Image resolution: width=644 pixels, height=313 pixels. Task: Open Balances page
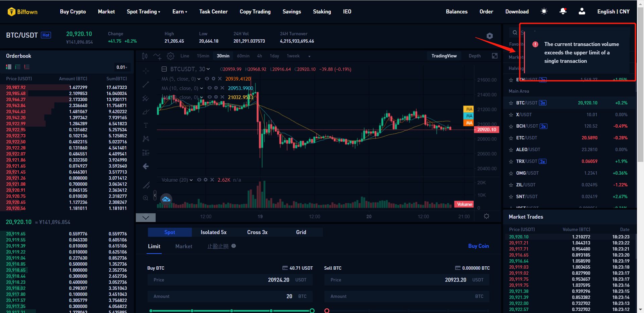[x=457, y=11]
